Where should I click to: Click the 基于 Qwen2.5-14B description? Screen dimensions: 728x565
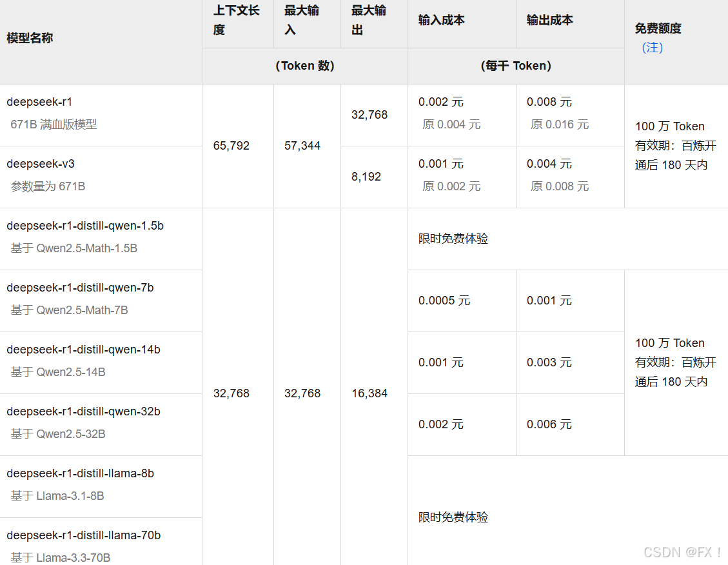58,372
